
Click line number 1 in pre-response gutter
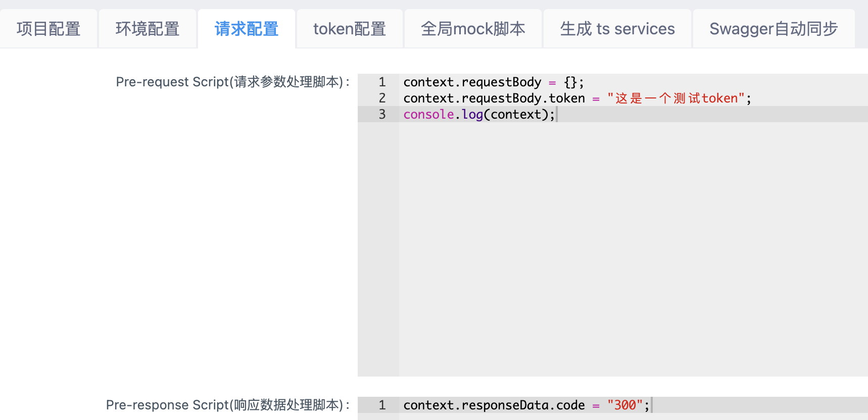tap(382, 405)
